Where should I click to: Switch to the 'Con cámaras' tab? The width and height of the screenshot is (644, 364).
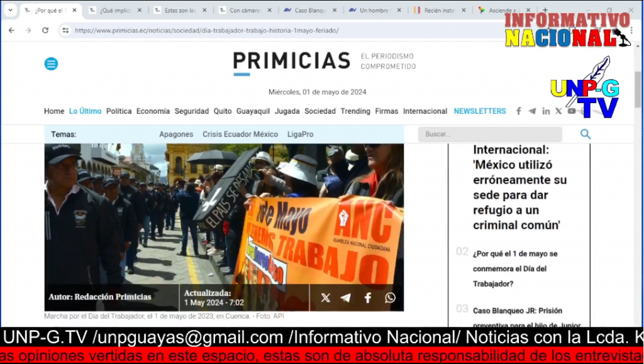coord(245,10)
